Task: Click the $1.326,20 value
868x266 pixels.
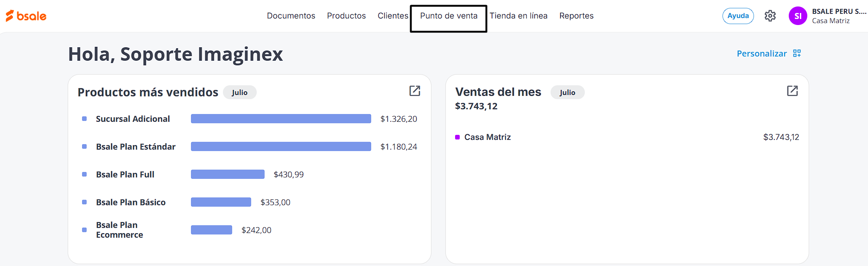Action: (x=399, y=119)
